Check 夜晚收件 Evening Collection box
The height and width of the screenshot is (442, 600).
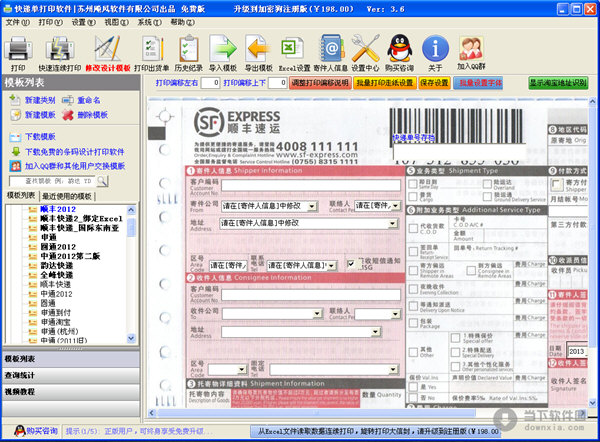click(413, 289)
